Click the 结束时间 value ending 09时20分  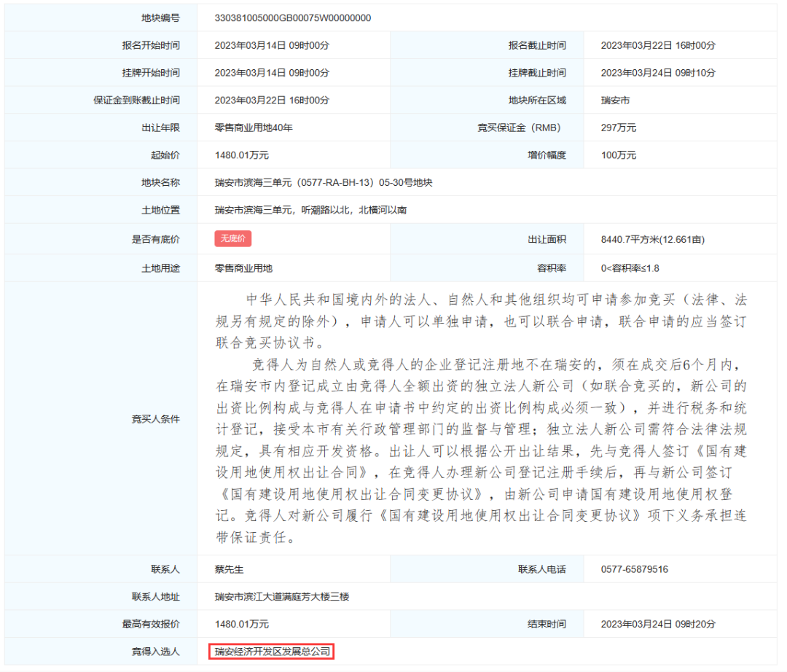657,625
